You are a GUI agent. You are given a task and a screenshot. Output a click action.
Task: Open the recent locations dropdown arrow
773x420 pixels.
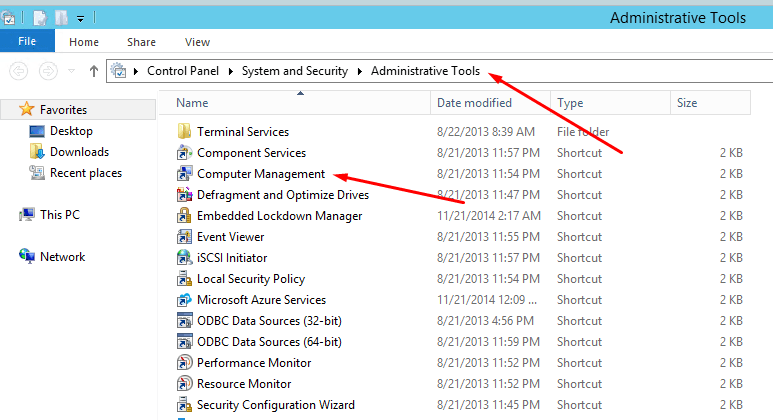pyautogui.click(x=71, y=71)
